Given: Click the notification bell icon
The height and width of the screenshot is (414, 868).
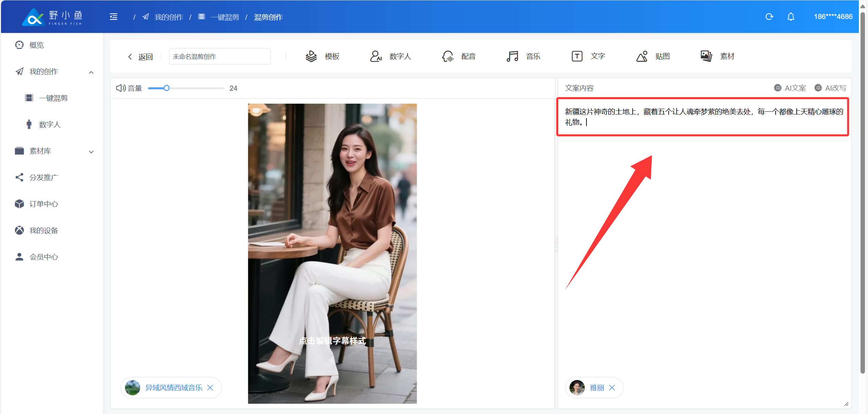Looking at the screenshot, I should (x=791, y=17).
